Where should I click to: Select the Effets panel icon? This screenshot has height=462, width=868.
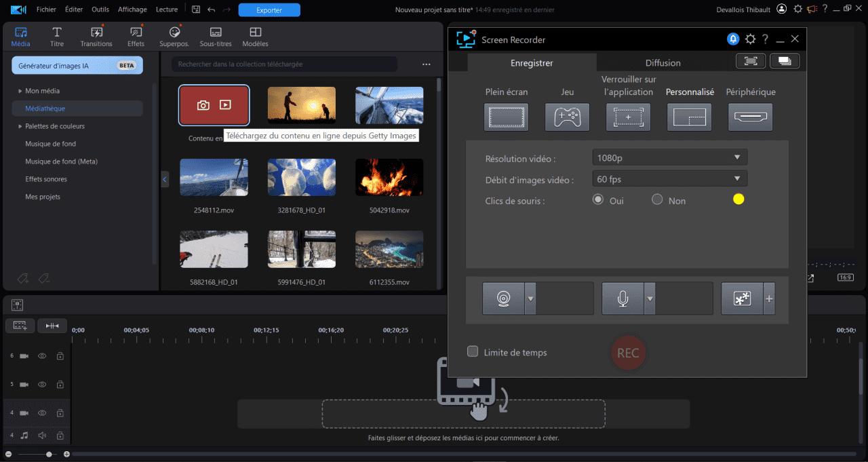[136, 35]
